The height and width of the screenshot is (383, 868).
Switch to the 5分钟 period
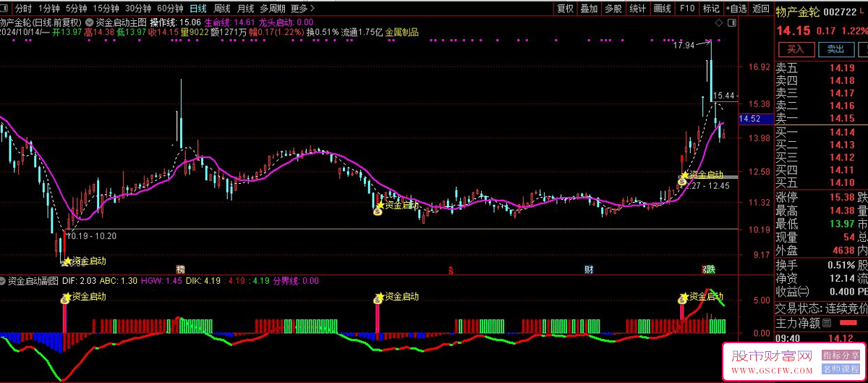point(77,9)
